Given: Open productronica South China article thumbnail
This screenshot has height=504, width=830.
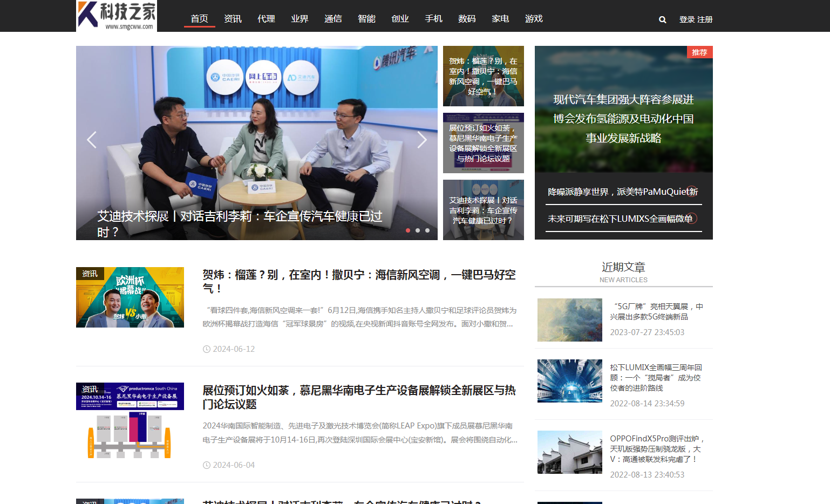Looking at the screenshot, I should coord(130,420).
